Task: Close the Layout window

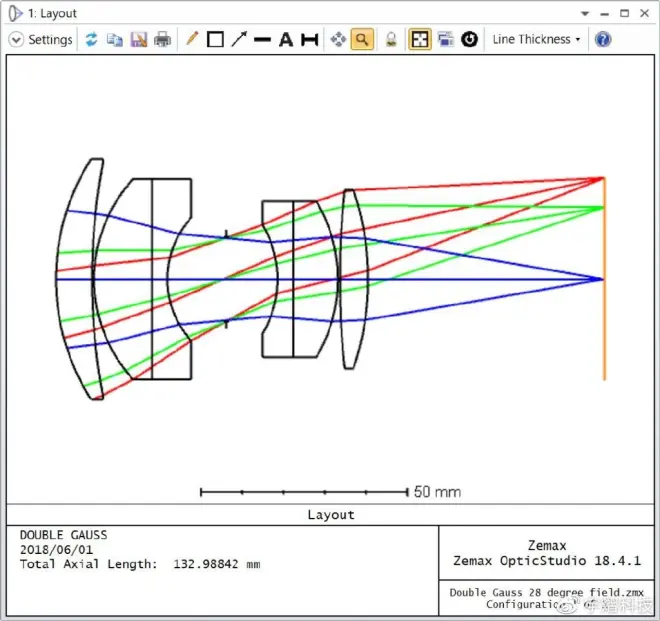Action: 644,13
